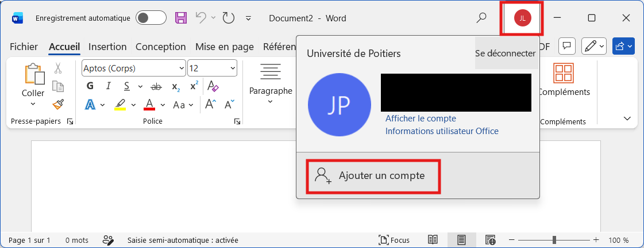This screenshot has height=248, width=644.
Task: Click the blue text effects A icon
Action: point(90,105)
